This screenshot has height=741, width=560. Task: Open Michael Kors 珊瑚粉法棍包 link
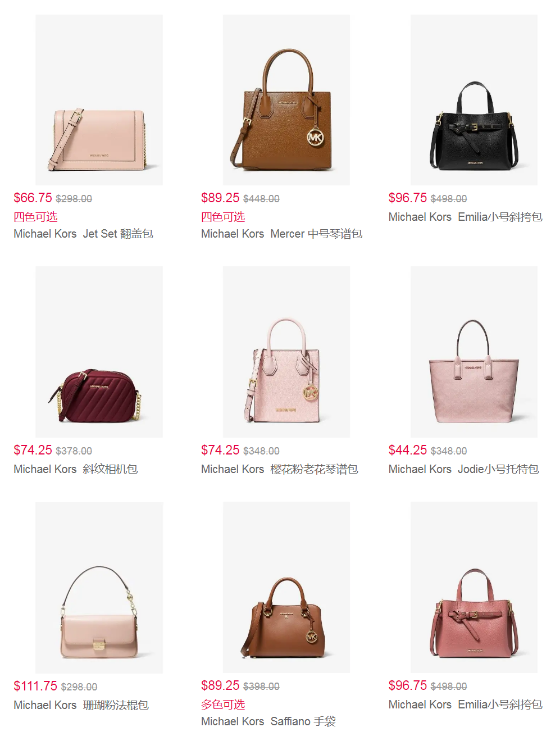(x=81, y=705)
